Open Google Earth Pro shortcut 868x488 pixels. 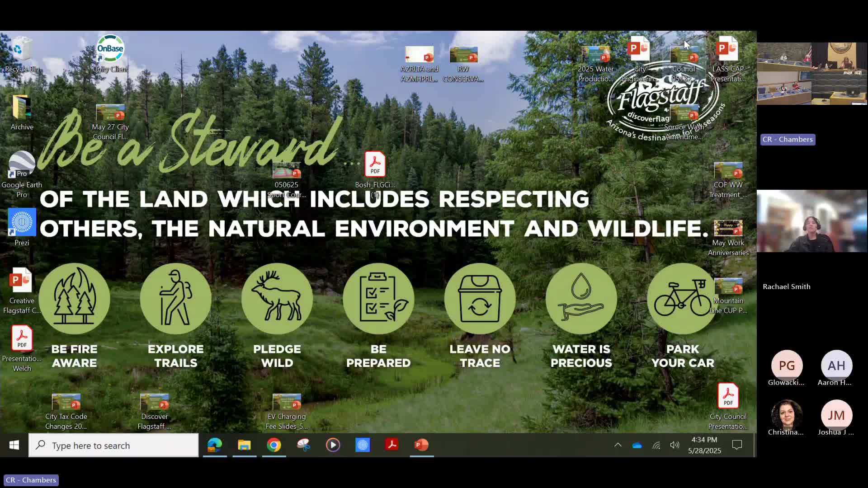22,168
